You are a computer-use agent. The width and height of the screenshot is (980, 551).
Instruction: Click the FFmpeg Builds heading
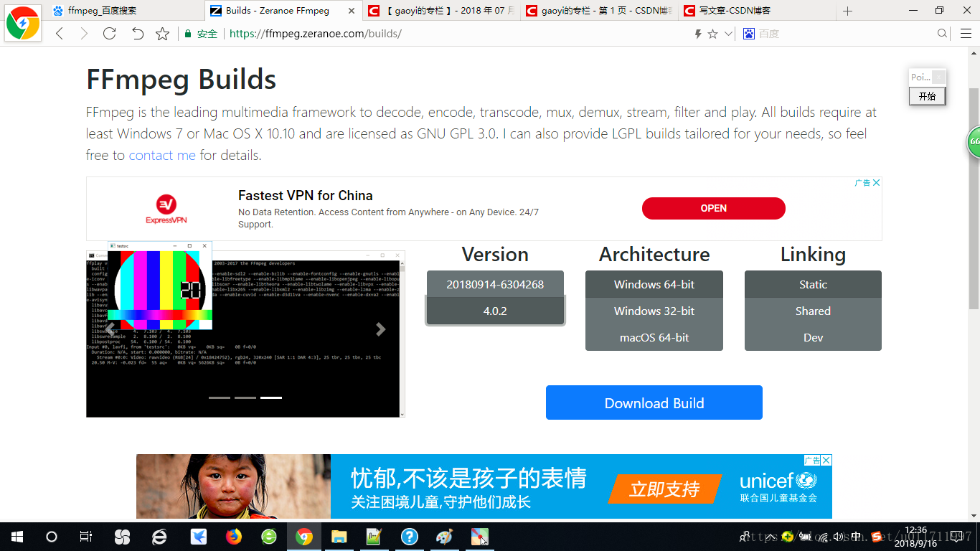(x=181, y=79)
